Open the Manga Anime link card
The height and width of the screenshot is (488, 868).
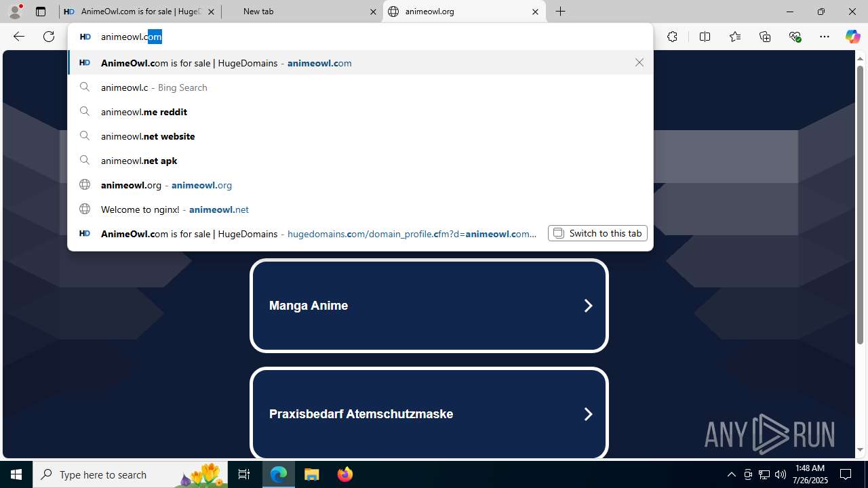pos(429,306)
